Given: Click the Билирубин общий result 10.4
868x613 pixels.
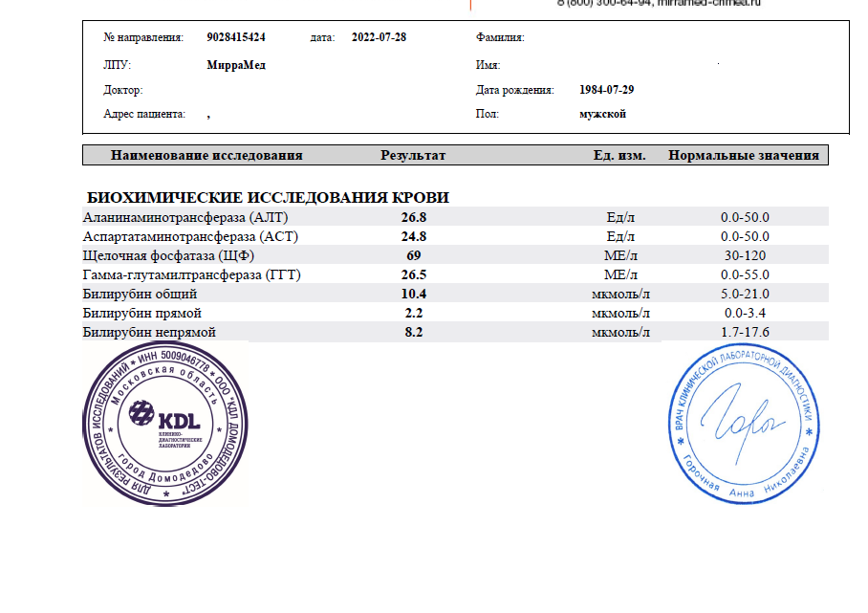Looking at the screenshot, I should [413, 294].
